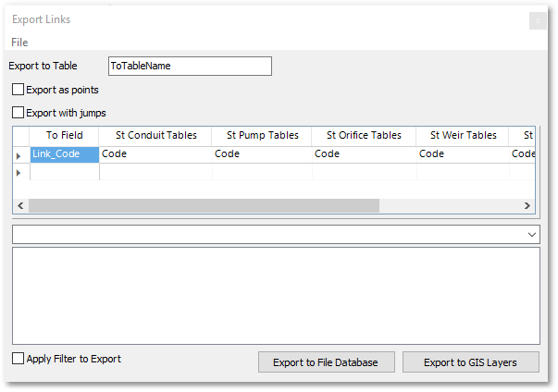The height and width of the screenshot is (392, 558).
Task: Close the Export Links dialog
Action: coord(538,20)
